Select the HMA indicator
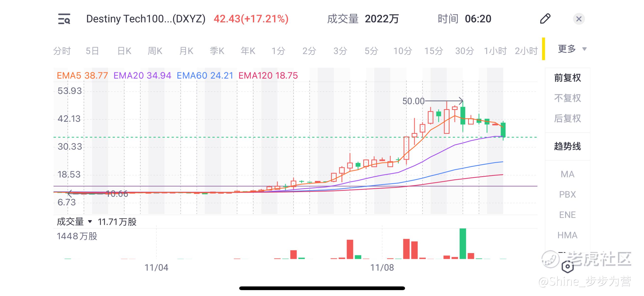The image size is (644, 296). pos(567,235)
